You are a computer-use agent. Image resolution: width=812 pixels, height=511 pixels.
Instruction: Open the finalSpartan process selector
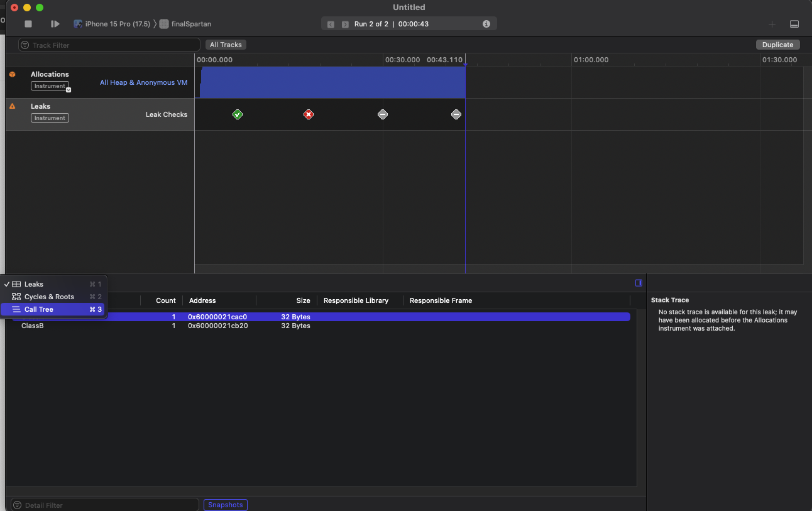point(185,24)
